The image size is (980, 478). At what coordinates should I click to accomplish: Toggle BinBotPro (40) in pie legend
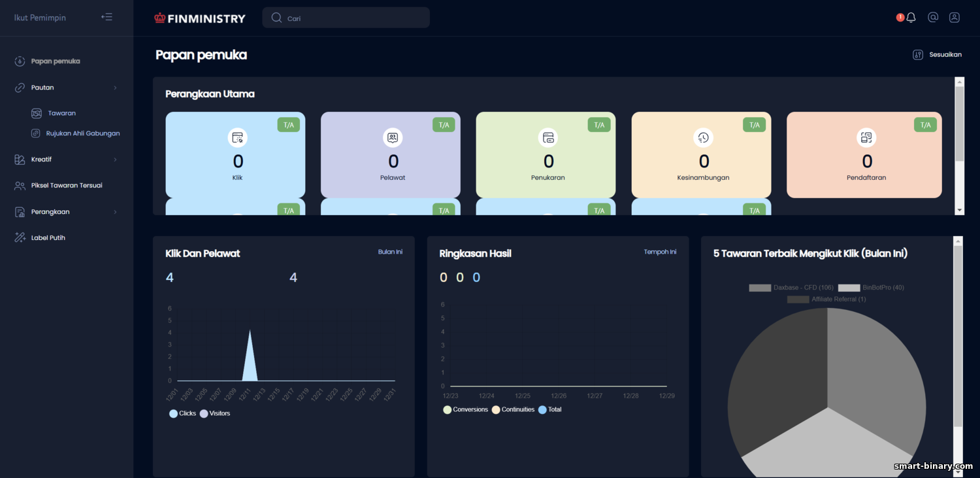[x=871, y=288]
